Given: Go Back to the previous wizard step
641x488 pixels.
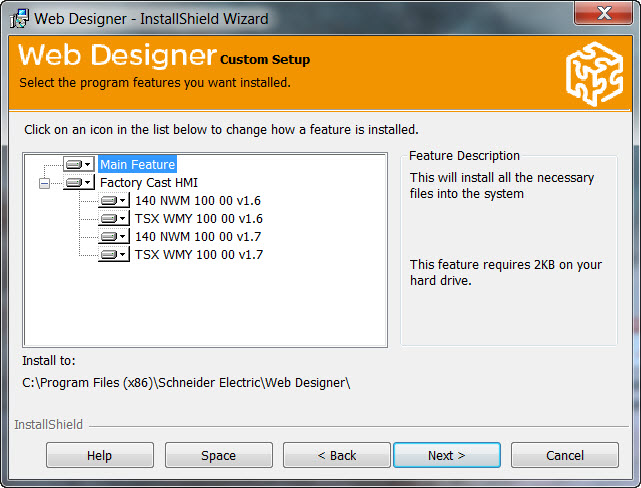Looking at the screenshot, I should tap(337, 455).
